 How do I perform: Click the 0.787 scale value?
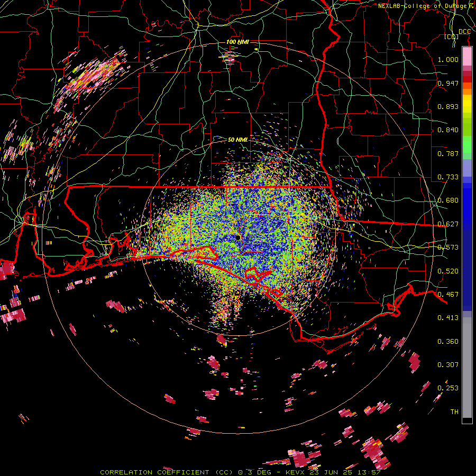point(448,153)
